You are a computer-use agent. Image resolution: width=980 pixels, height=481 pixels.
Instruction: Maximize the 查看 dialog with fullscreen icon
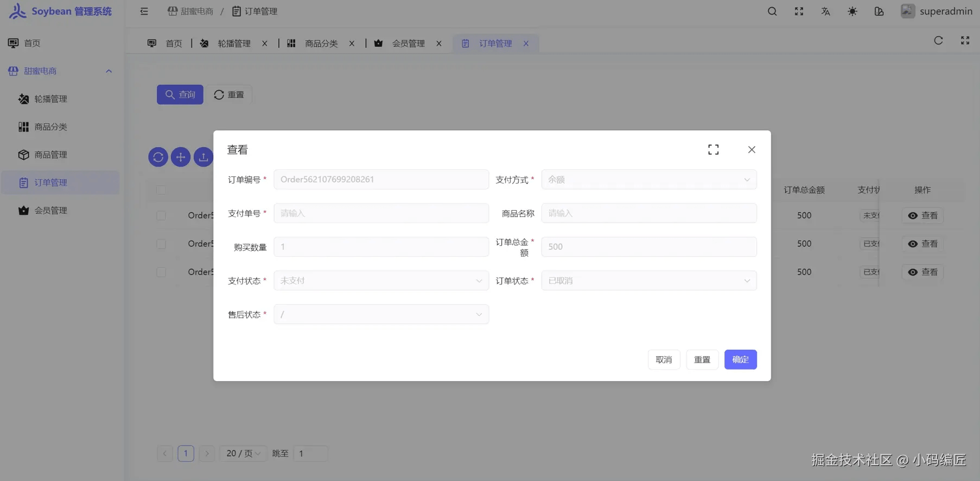(x=713, y=150)
